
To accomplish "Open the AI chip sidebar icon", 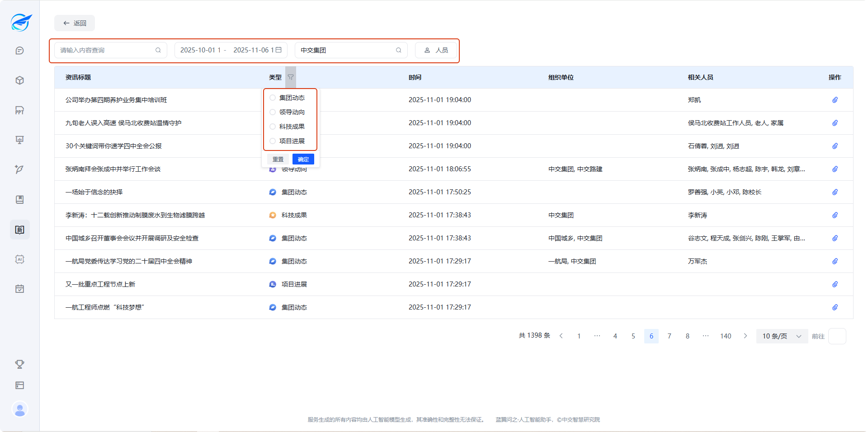I will coord(19,259).
